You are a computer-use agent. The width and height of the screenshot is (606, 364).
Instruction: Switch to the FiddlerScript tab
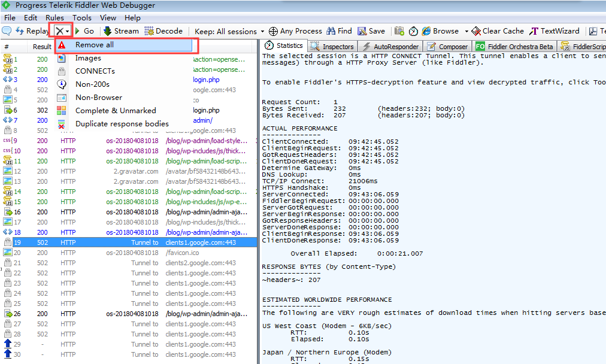[x=583, y=46]
